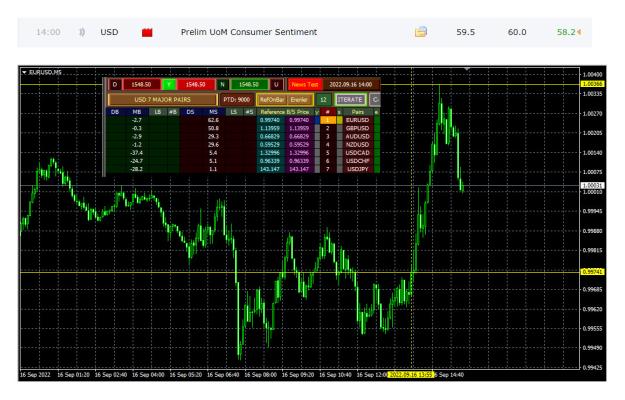Click the 59.5 actual value
This screenshot has height=400, width=625.
466,32
